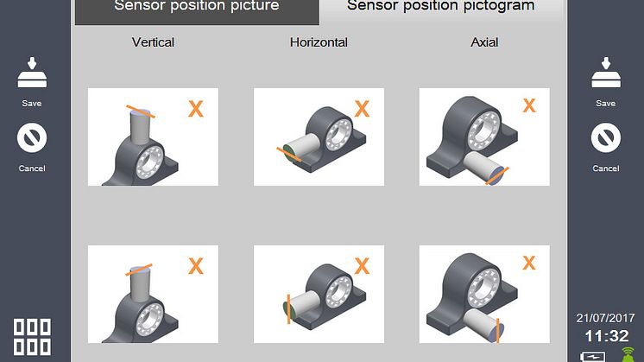Click the green wireless signal status icon
This screenshot has height=362, width=644.
click(x=628, y=354)
